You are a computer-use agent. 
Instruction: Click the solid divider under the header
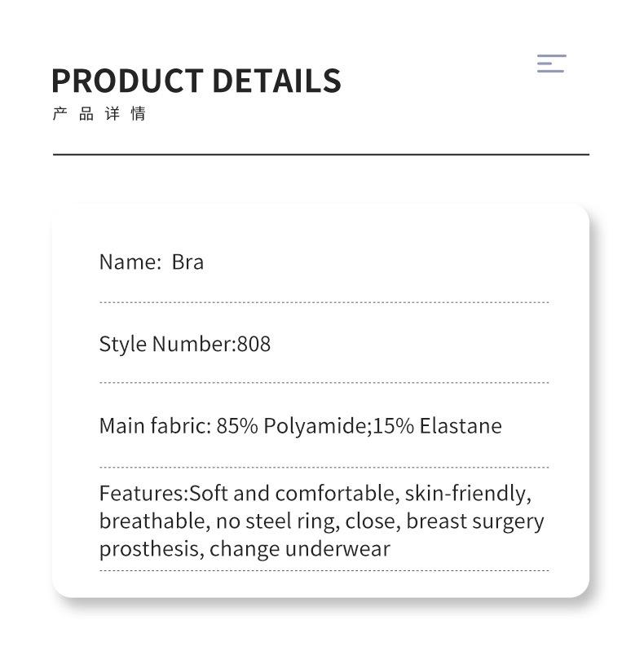coord(321,154)
